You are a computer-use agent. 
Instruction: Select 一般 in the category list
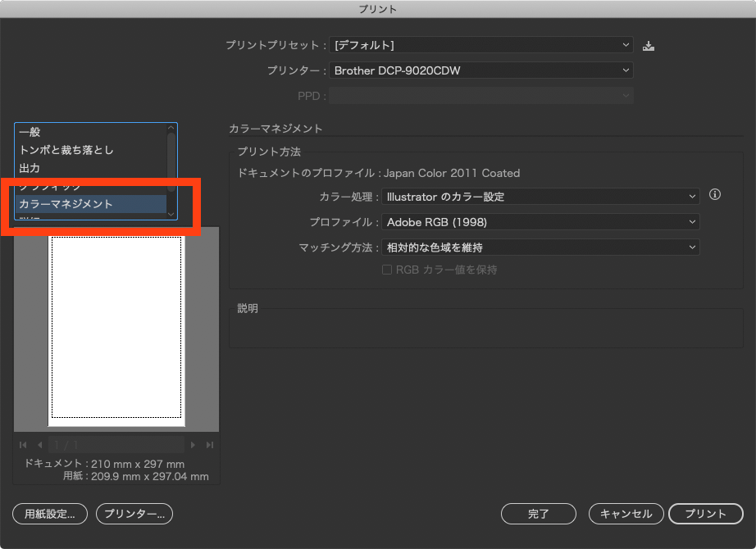click(91, 132)
